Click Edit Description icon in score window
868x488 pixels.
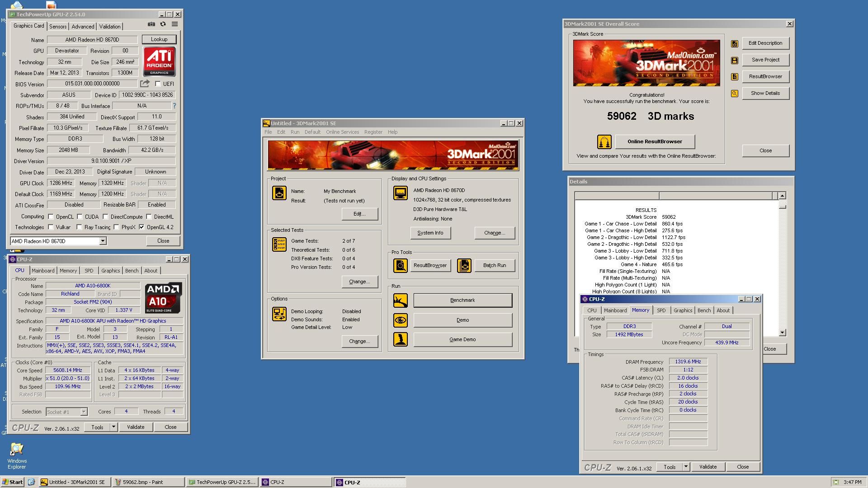pos(735,44)
